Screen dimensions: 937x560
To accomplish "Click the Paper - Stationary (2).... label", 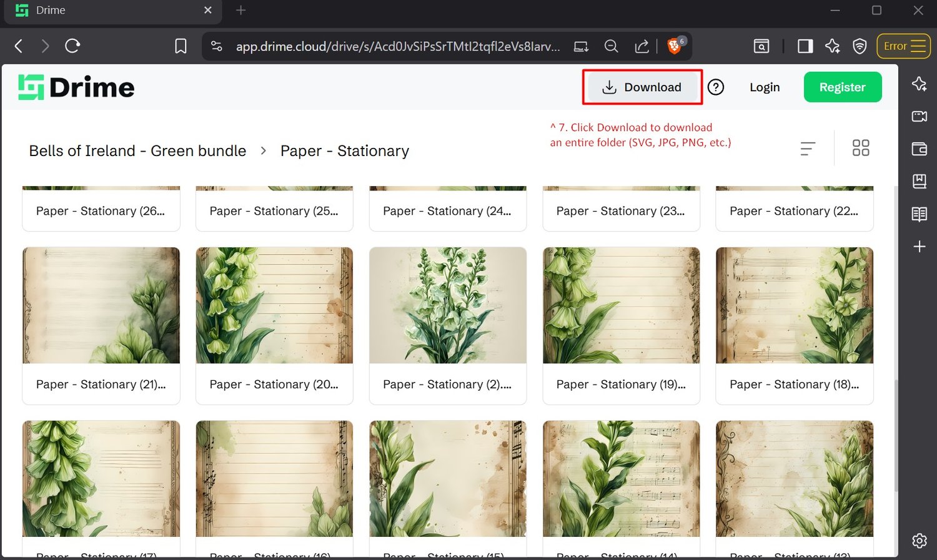I will (447, 385).
